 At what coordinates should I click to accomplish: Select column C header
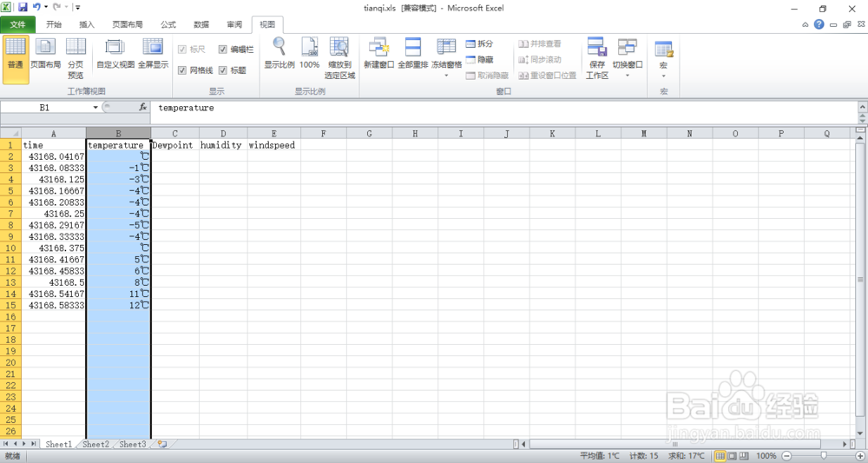[175, 134]
